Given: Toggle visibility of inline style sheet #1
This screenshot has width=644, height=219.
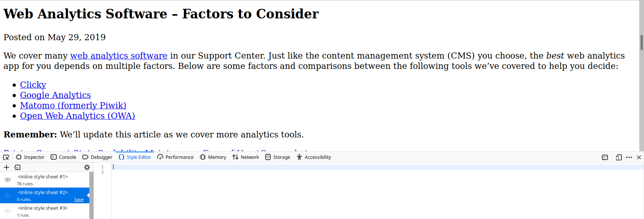Looking at the screenshot, I should (x=8, y=180).
